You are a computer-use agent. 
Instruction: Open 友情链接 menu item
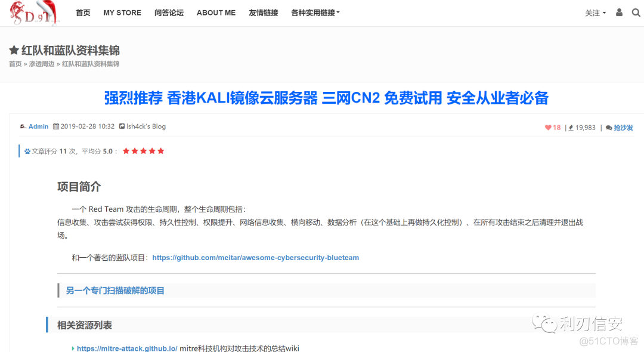(264, 13)
